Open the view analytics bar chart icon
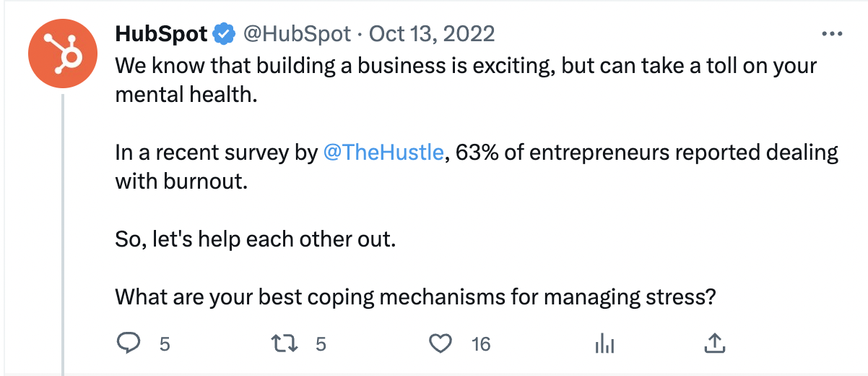The image size is (868, 376). pyautogui.click(x=604, y=344)
